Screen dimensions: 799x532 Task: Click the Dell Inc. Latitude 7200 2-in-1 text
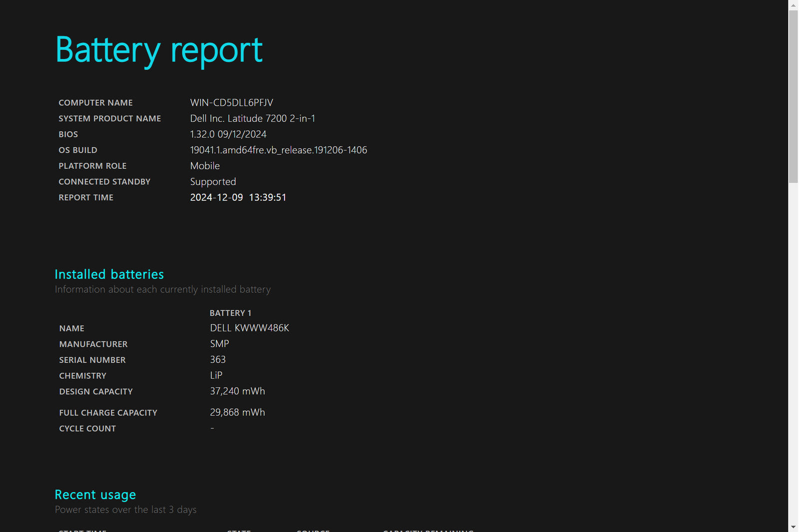coord(252,119)
